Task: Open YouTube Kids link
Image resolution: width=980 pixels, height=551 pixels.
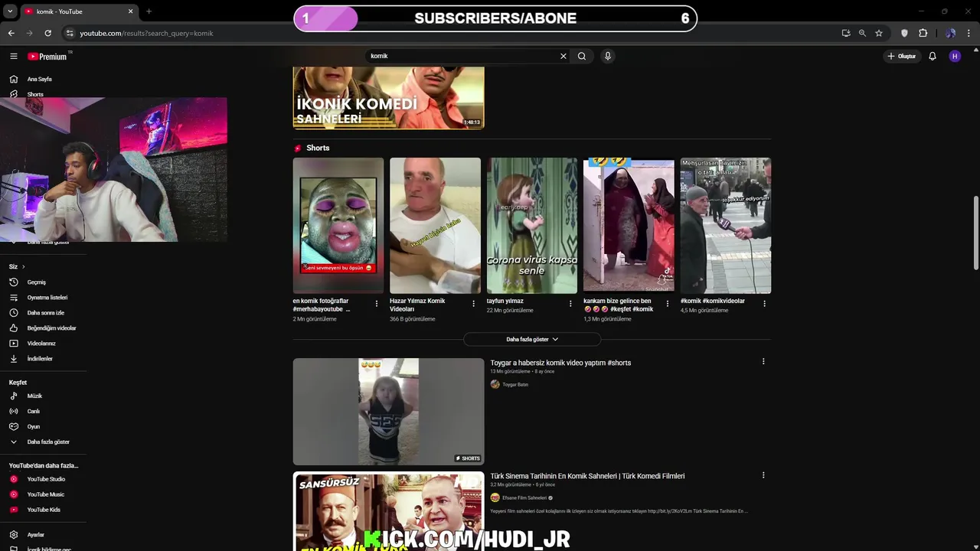Action: pyautogui.click(x=43, y=510)
